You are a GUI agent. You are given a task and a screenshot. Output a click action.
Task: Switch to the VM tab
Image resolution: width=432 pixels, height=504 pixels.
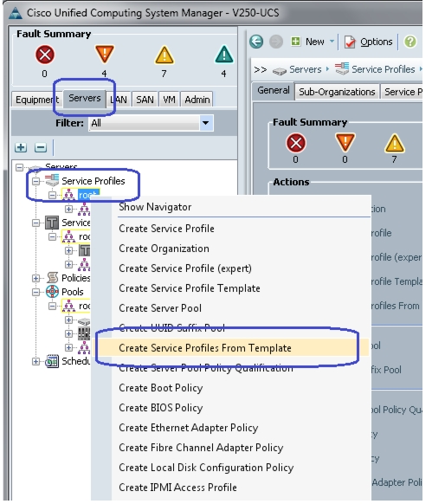click(x=169, y=100)
